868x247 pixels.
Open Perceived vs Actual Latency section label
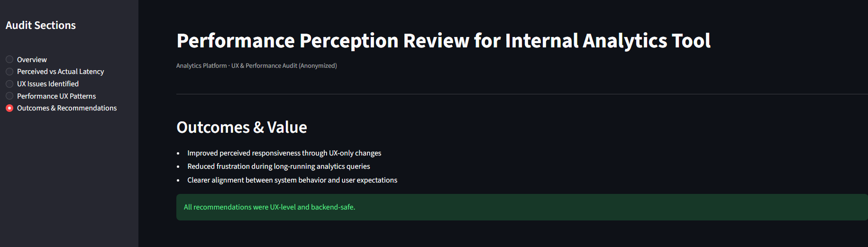tap(60, 72)
